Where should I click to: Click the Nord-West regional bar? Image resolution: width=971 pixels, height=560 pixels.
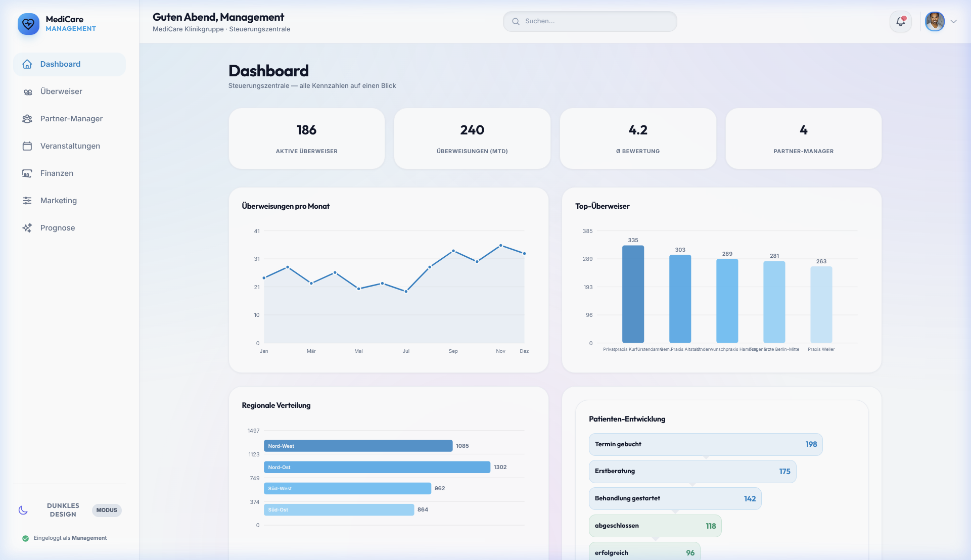pyautogui.click(x=358, y=446)
